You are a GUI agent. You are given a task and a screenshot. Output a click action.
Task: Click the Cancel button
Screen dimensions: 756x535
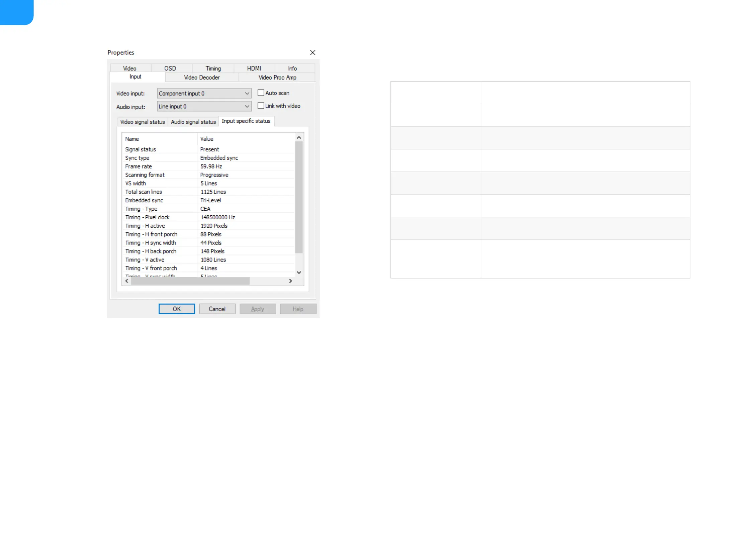pos(217,309)
